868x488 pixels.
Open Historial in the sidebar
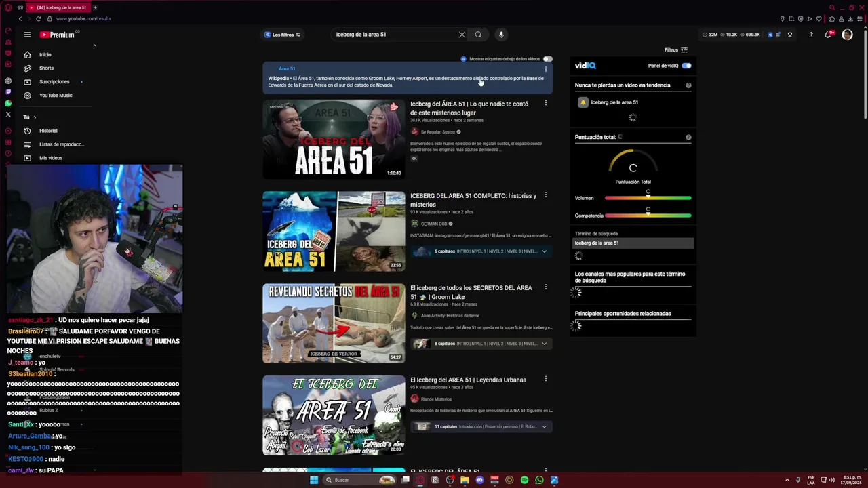(47, 131)
